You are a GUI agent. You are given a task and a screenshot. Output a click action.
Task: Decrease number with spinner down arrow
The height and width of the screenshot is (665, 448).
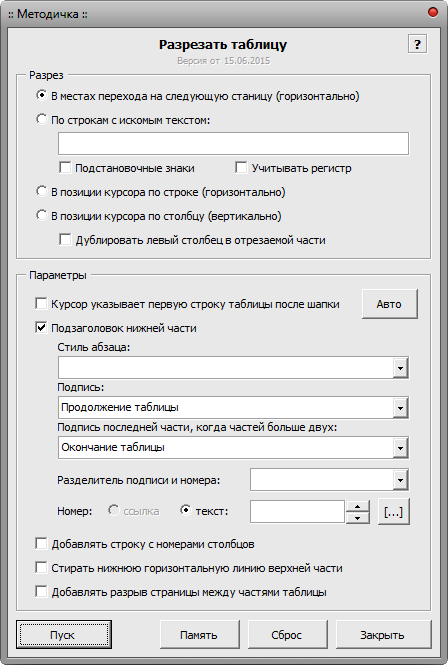click(358, 518)
